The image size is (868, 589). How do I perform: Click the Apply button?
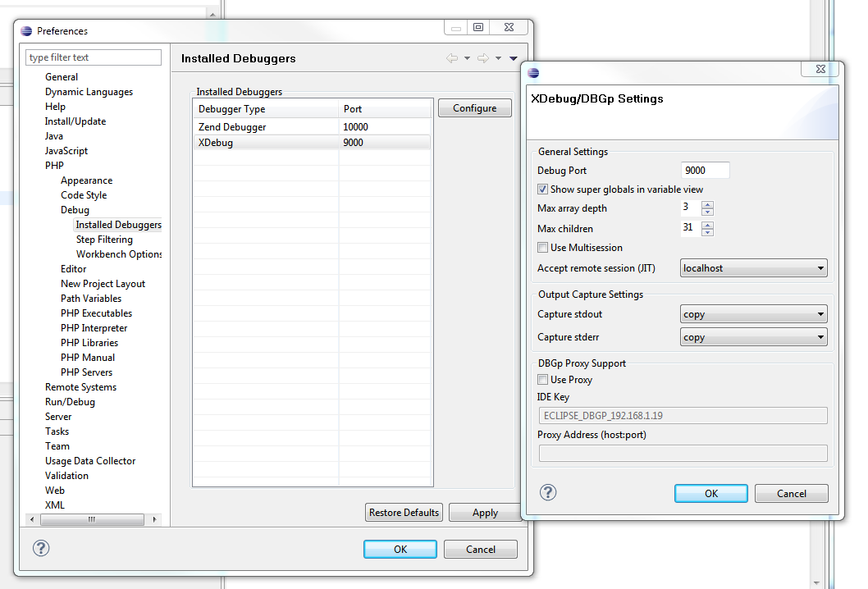tap(485, 513)
